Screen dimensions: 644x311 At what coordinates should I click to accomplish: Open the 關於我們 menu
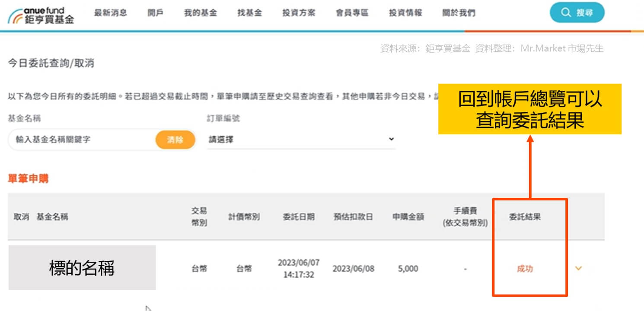pyautogui.click(x=459, y=13)
